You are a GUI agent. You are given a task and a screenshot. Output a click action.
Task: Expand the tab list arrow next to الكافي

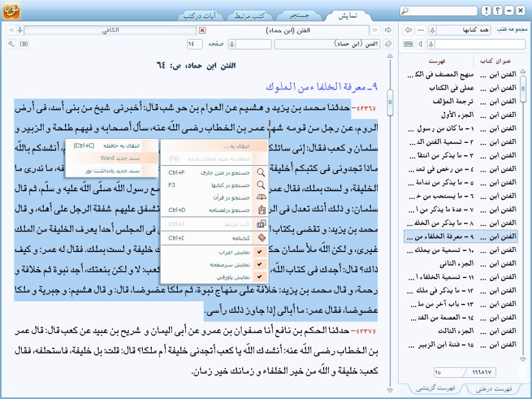20,30
